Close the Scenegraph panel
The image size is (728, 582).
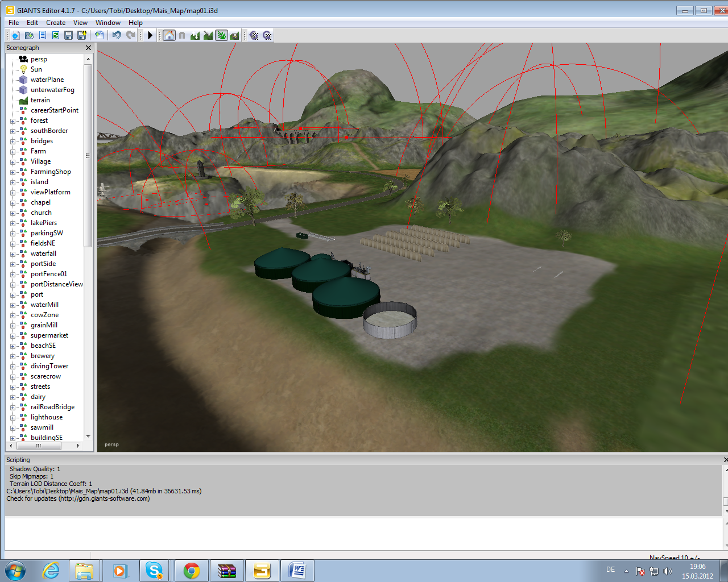pyautogui.click(x=88, y=48)
